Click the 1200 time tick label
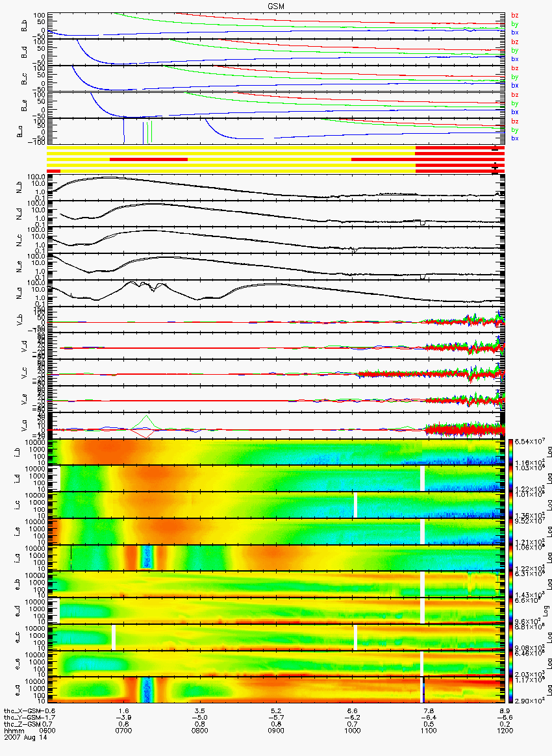 (505, 731)
